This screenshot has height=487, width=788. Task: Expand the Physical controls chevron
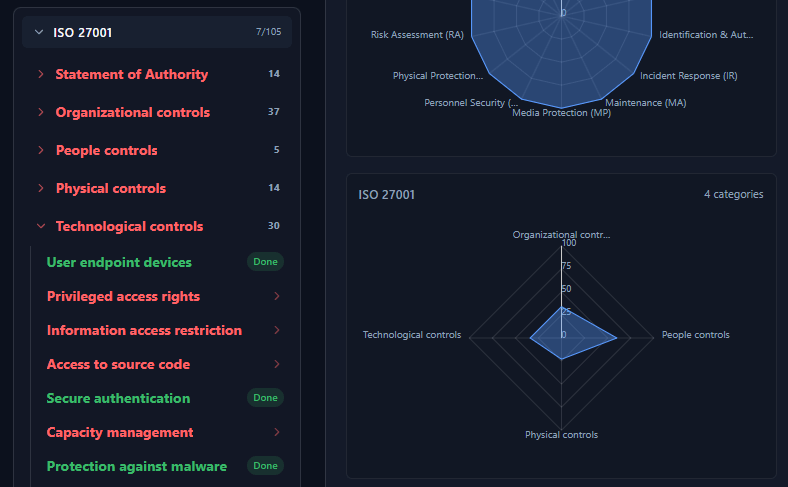(x=41, y=188)
